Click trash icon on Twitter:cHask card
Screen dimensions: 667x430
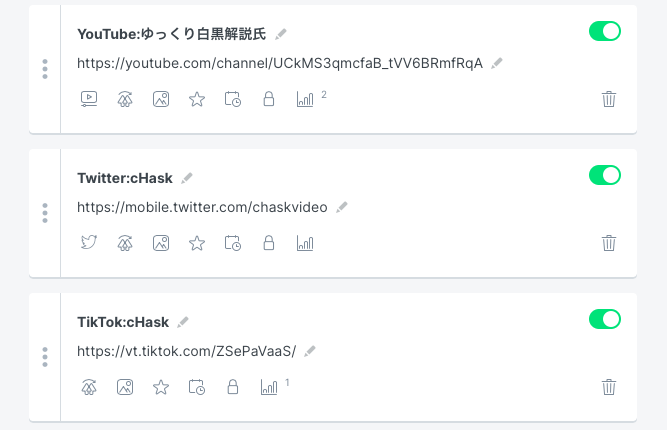[609, 243]
